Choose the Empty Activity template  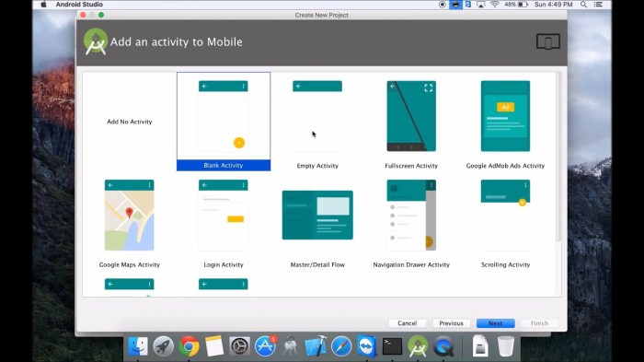click(317, 122)
